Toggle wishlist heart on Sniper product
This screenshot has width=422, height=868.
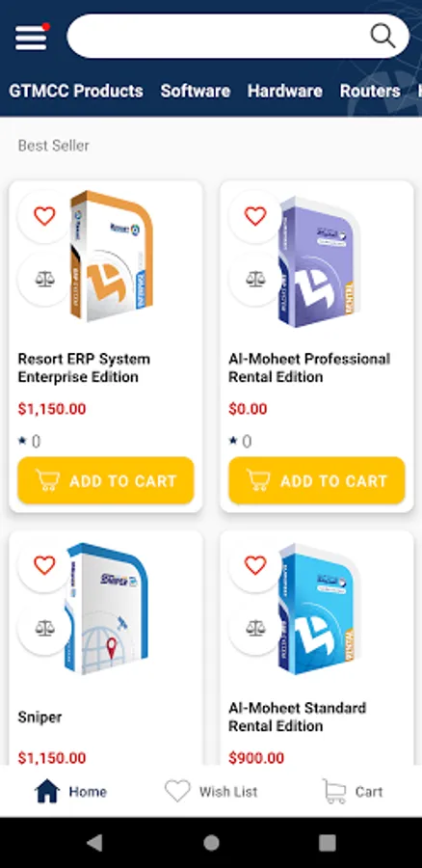[44, 565]
